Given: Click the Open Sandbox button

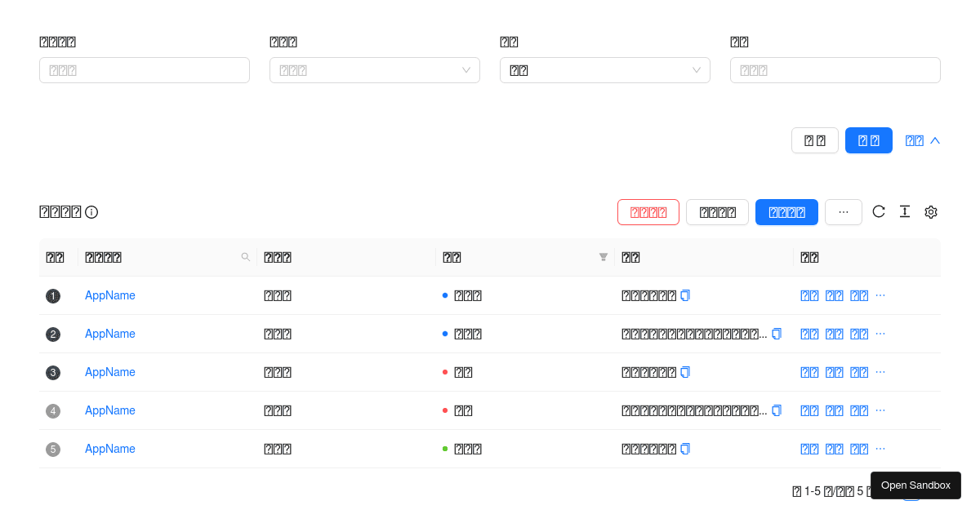Looking at the screenshot, I should [915, 485].
